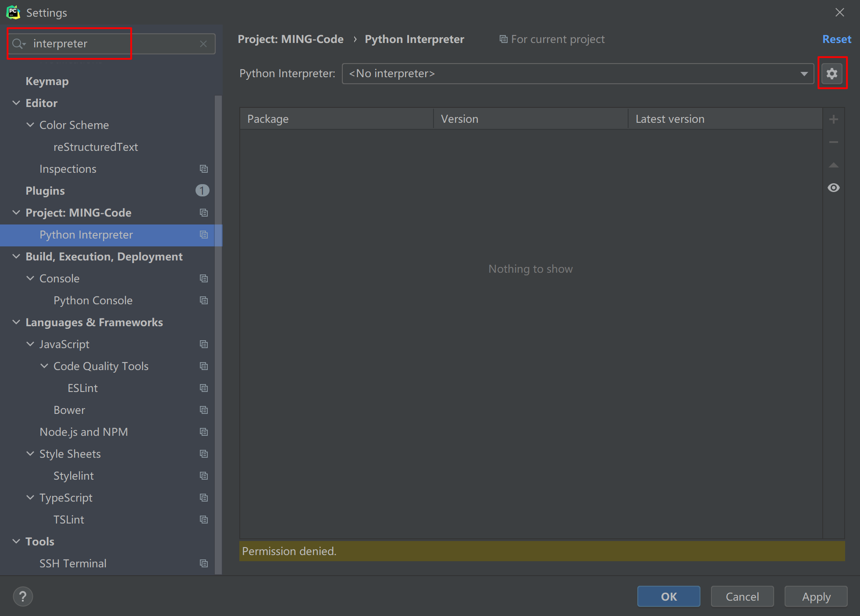
Task: Clear the search field with X icon
Action: (203, 44)
